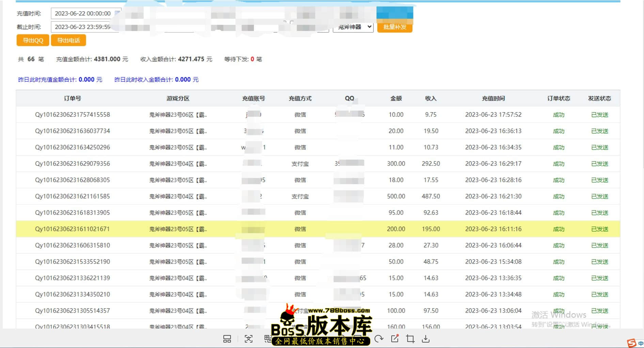Click the 导出电话 export button
644x348 pixels.
tap(68, 40)
